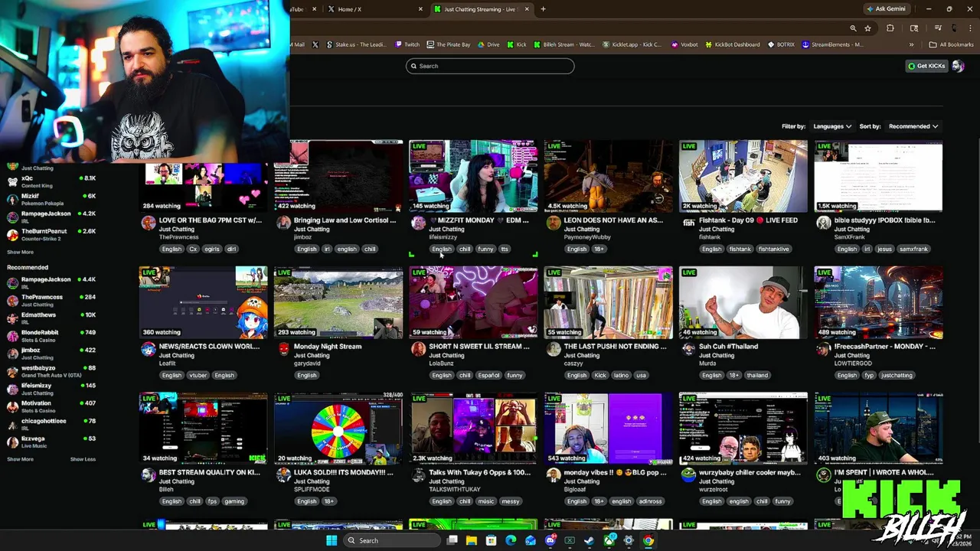
Task: Expand the Languages filter dropdown
Action: [832, 126]
